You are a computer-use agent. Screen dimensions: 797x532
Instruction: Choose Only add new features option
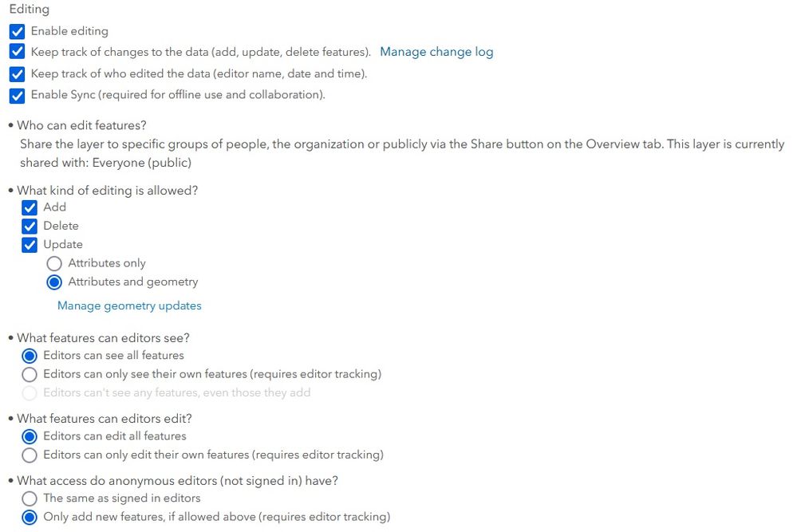click(x=30, y=517)
